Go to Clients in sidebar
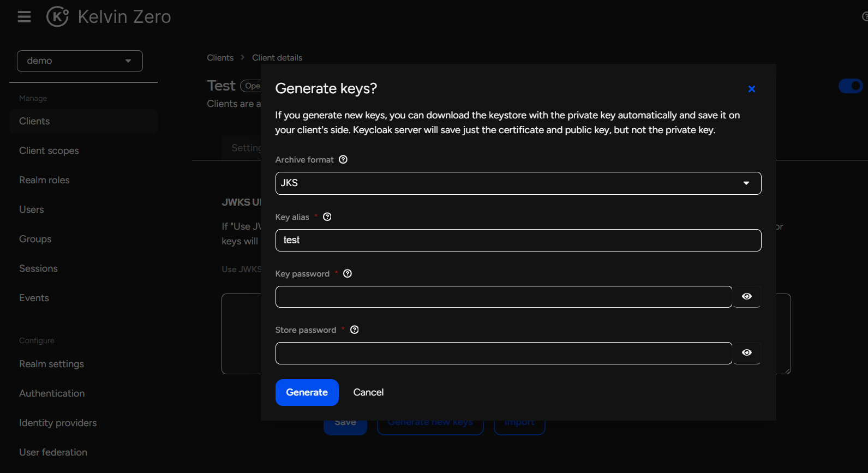The height and width of the screenshot is (473, 868). (83, 121)
